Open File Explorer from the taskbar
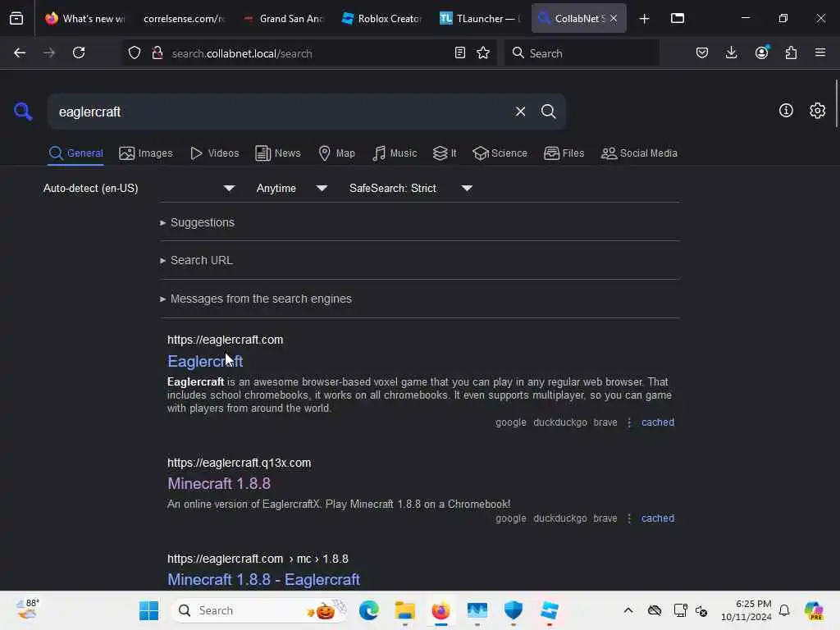The height and width of the screenshot is (630, 840). point(405,610)
